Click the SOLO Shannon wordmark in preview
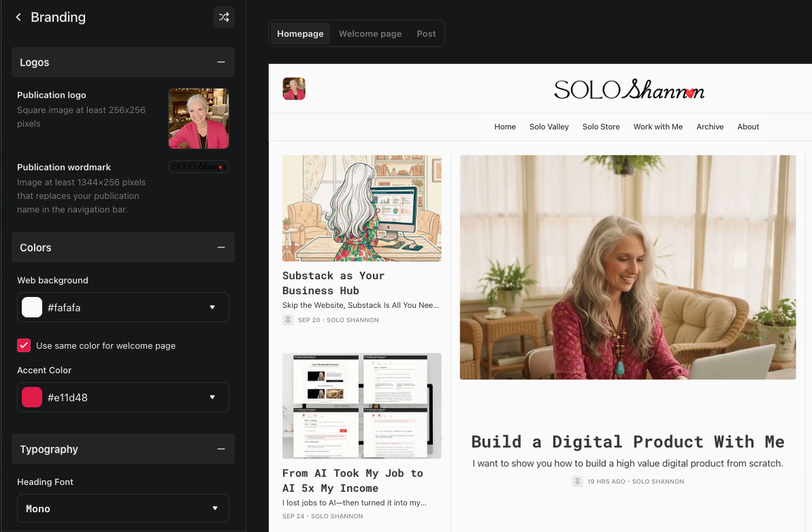Screen dimensions: 812x532 [629, 89]
